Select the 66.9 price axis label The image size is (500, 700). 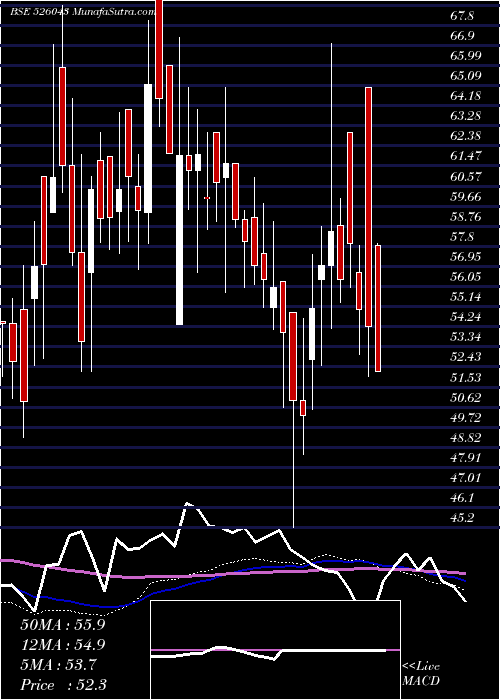tap(463, 36)
